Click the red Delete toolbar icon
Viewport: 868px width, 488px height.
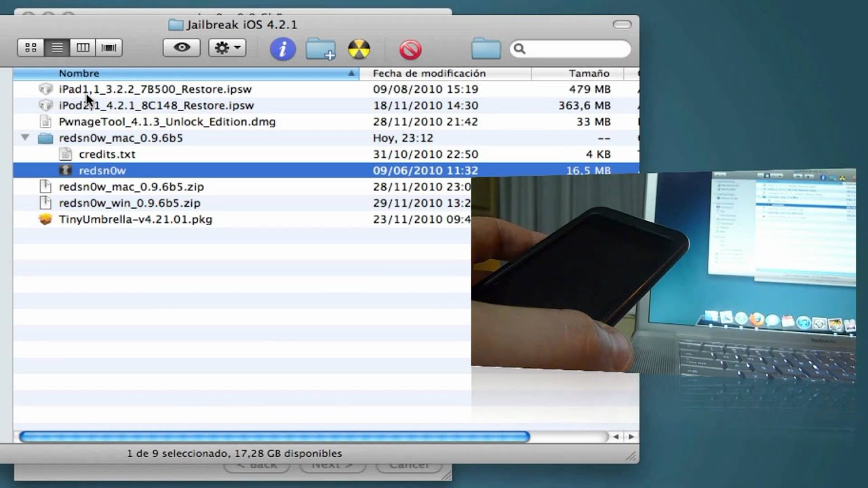[x=410, y=49]
